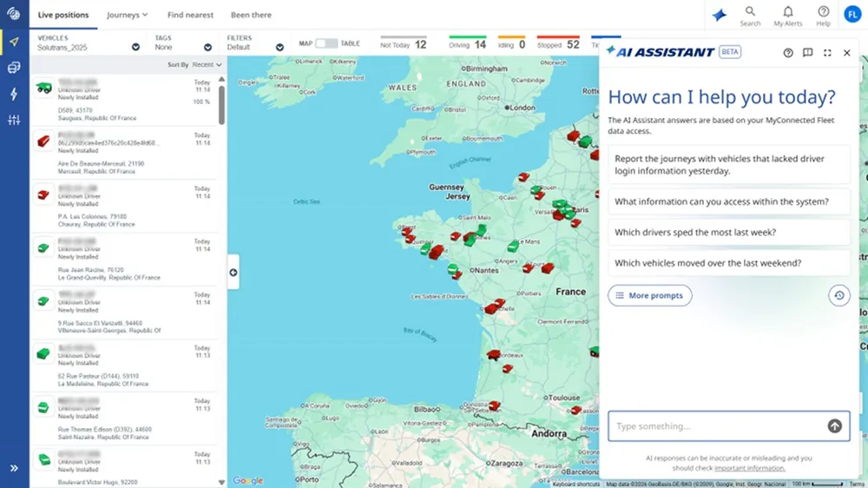Choose prompt which drivers sped most
The height and width of the screenshot is (488, 868).
coord(728,232)
